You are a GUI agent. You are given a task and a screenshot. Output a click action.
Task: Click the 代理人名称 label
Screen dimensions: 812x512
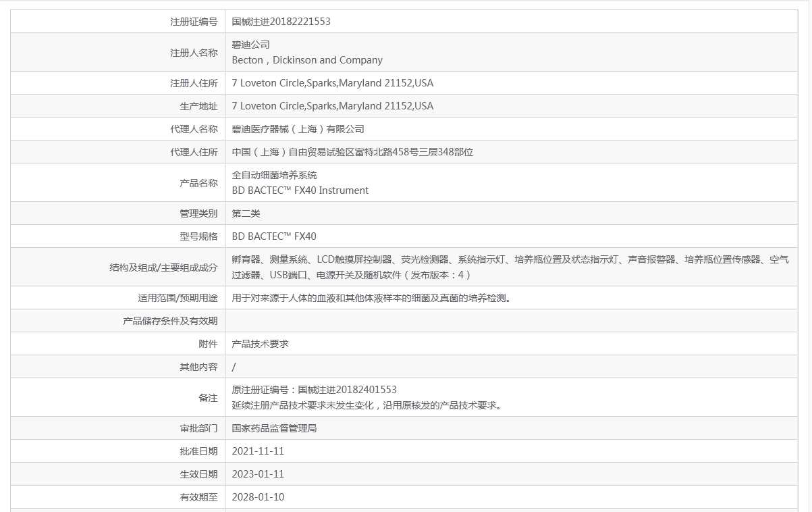tap(194, 129)
